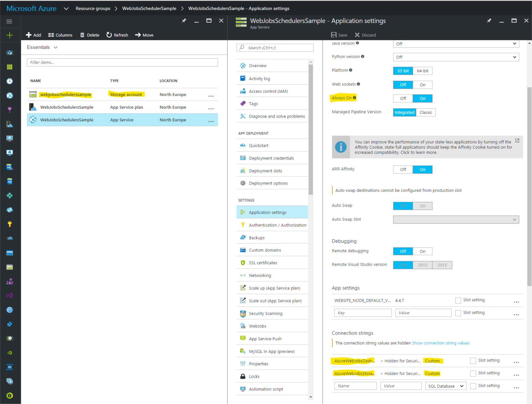Check Slot setting for AzureWebJobsStorage
Screen dimensions: 532x404
click(473, 373)
